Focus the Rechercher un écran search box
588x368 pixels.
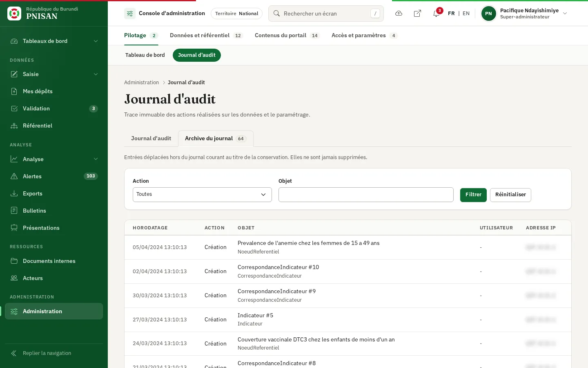[x=326, y=13]
